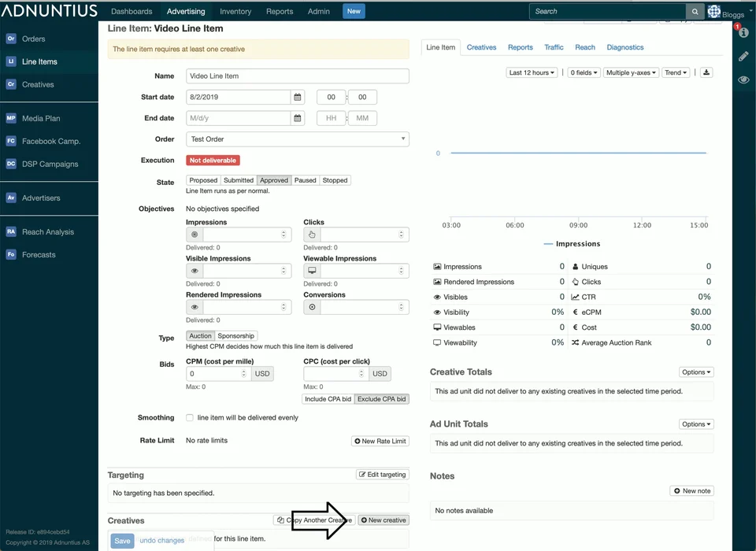Choose Exclude CPA bid
Image resolution: width=756 pixels, height=551 pixels.
381,399
